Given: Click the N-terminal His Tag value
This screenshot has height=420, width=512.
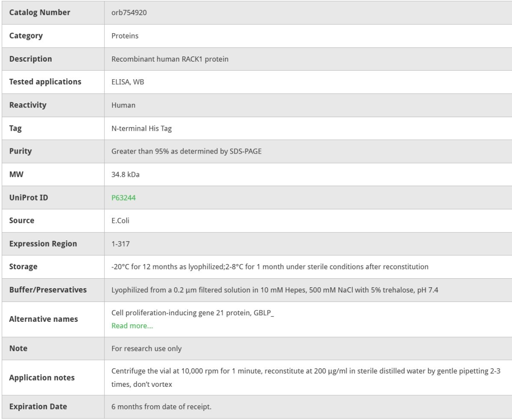Looking at the screenshot, I should [x=138, y=128].
